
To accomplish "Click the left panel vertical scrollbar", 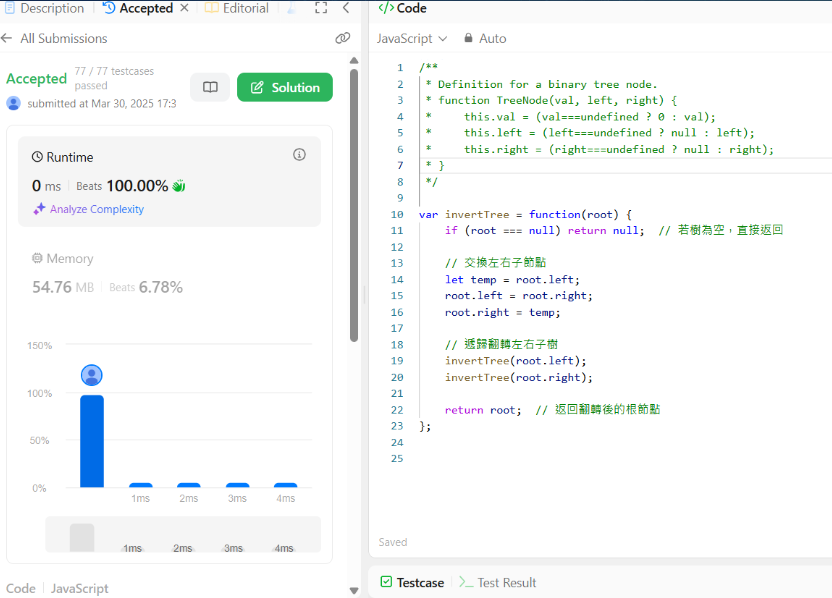I will 354,205.
